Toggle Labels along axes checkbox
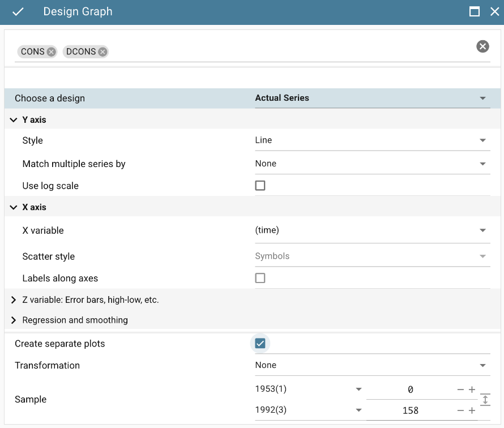Viewport: 504px width, 428px height. click(260, 278)
